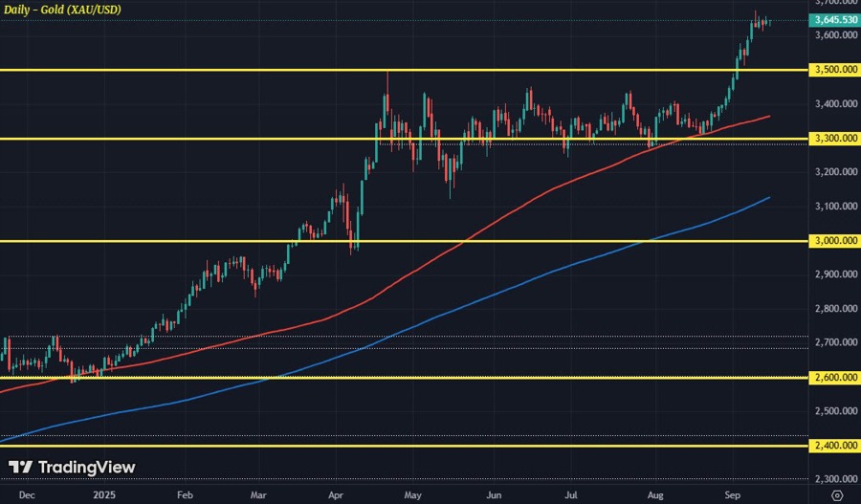Image resolution: width=861 pixels, height=504 pixels.
Task: Click the Feb date axis label
Action: pos(185,495)
